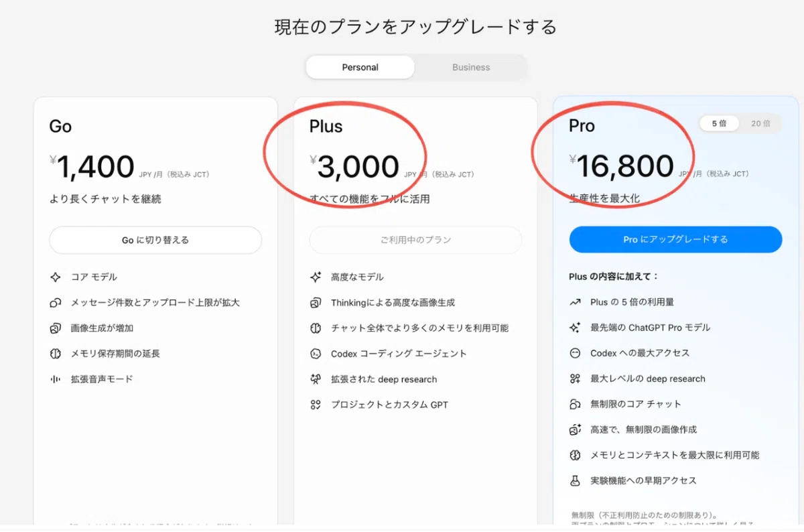Click the 拡張音声モード feature text

click(102, 379)
